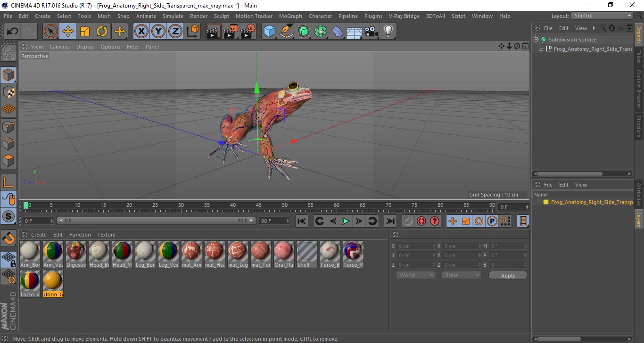Select the Live Selection tool

point(51,32)
